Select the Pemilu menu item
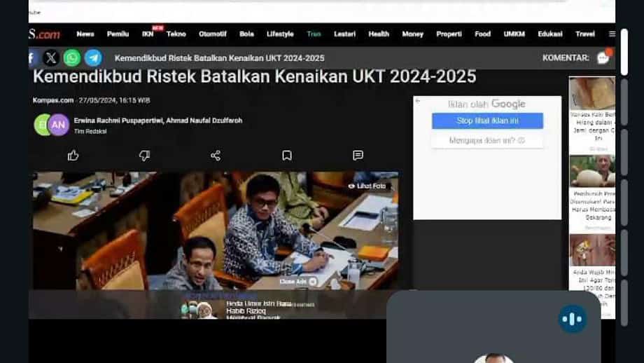 tap(118, 34)
